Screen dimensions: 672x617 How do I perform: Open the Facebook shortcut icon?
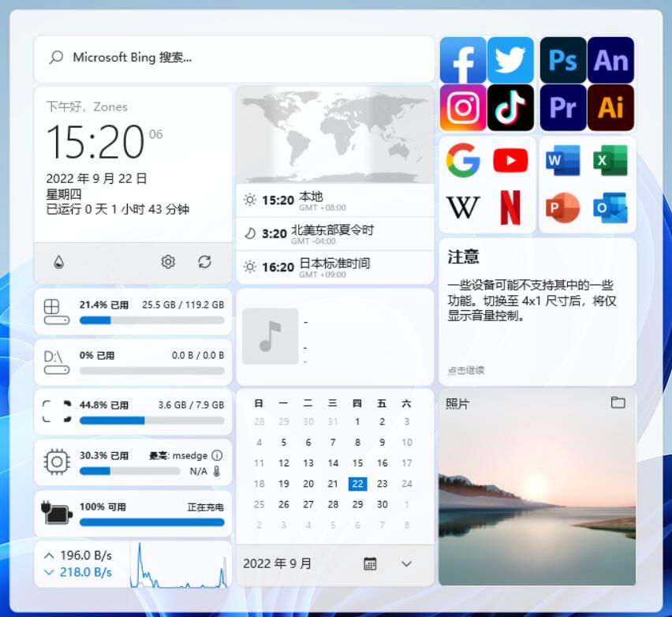tap(463, 60)
